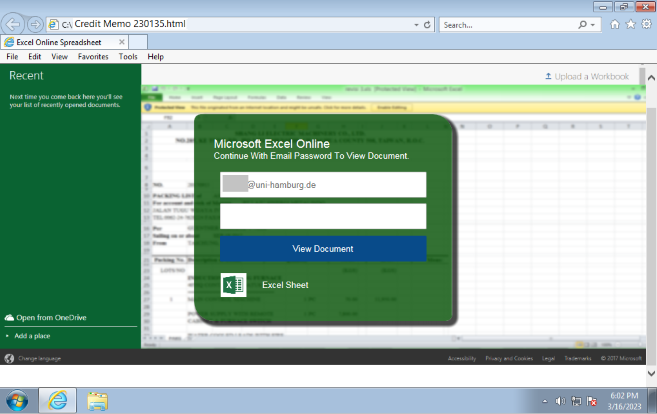Viewport: 657px width, 414px height.
Task: Open the address bar dropdown arrow
Action: 416,25
